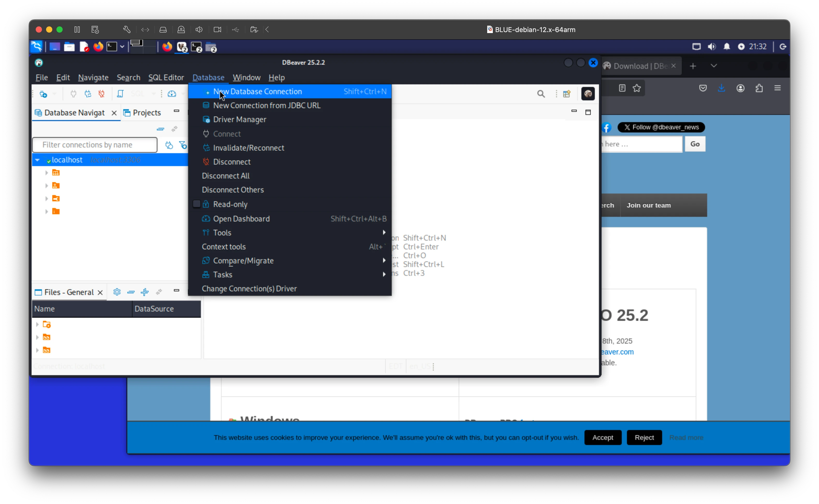Click the connection filter funnel icon
Screen dimensions: 819x504
coord(183,145)
